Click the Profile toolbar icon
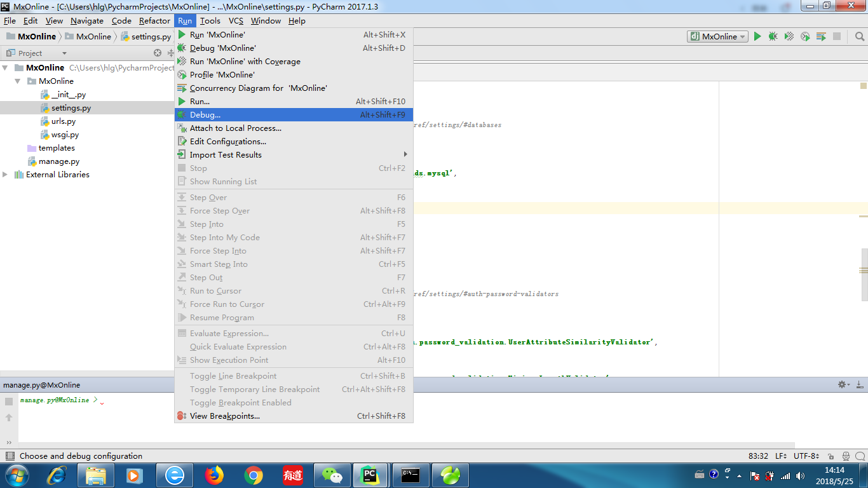868x488 pixels. (805, 37)
